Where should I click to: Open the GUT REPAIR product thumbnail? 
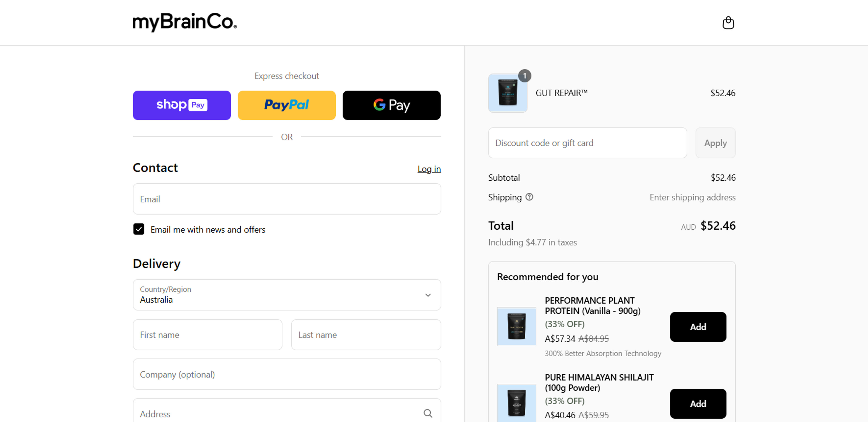pos(507,93)
